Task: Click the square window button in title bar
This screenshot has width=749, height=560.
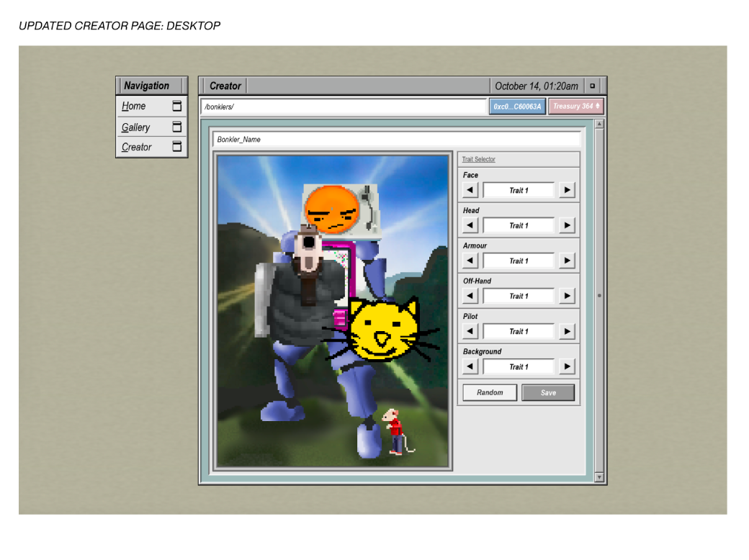Action: [592, 86]
